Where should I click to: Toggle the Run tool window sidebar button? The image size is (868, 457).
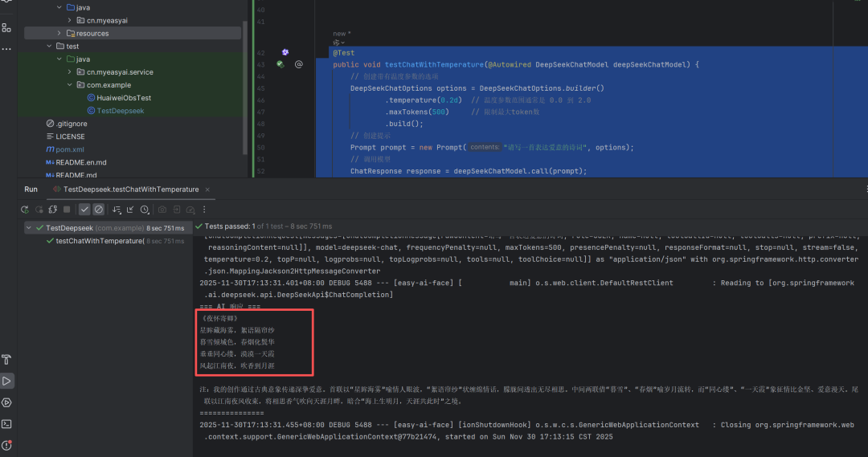(x=6, y=381)
